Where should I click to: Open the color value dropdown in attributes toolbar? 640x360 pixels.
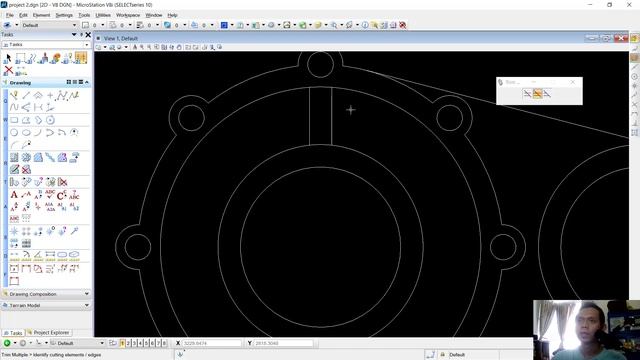[102, 25]
